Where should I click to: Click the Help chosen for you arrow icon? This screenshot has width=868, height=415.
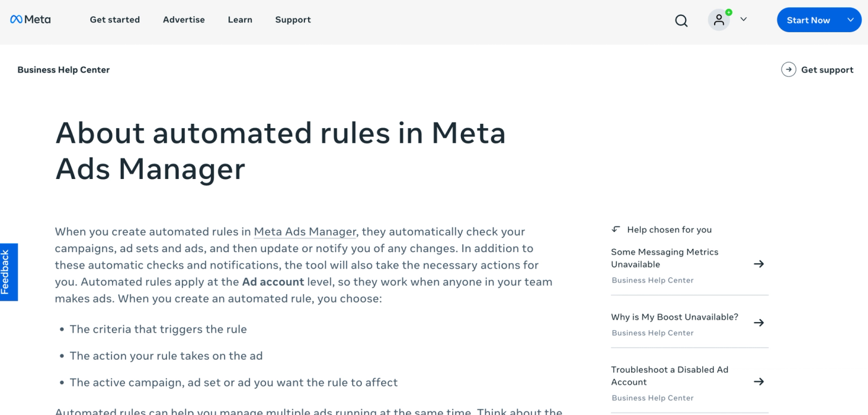click(x=616, y=229)
